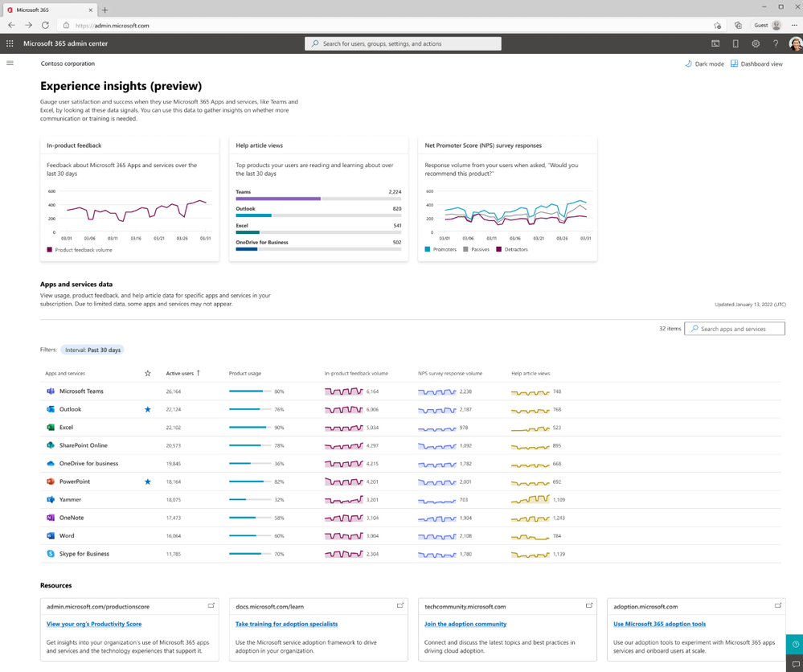Click the Microsoft Teams app icon
803x672 pixels.
pos(51,391)
